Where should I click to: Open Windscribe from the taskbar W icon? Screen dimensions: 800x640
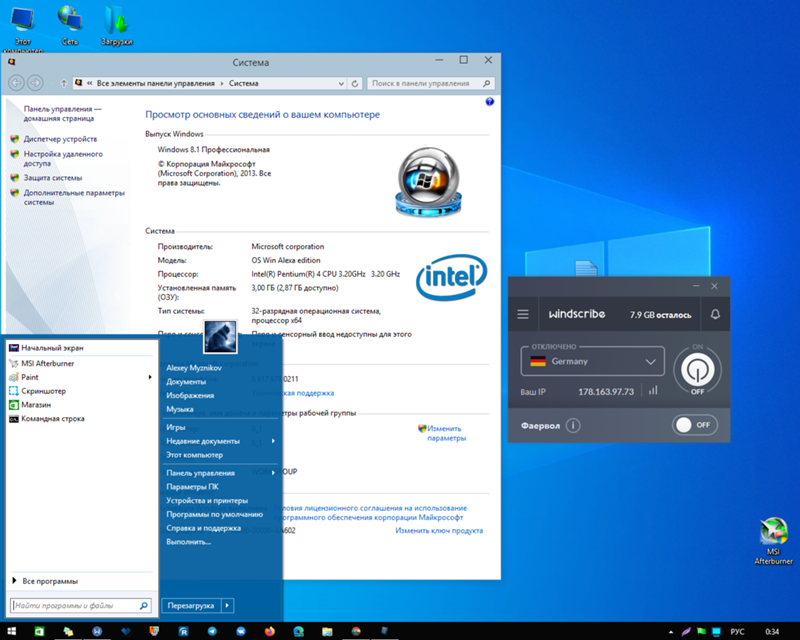pos(97,631)
